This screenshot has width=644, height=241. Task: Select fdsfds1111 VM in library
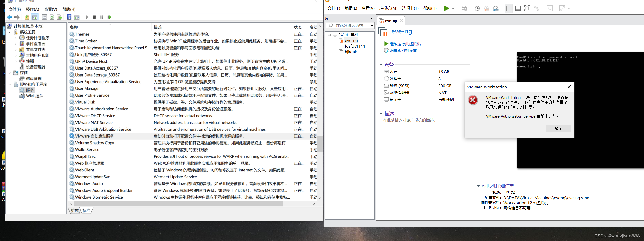tap(355, 46)
